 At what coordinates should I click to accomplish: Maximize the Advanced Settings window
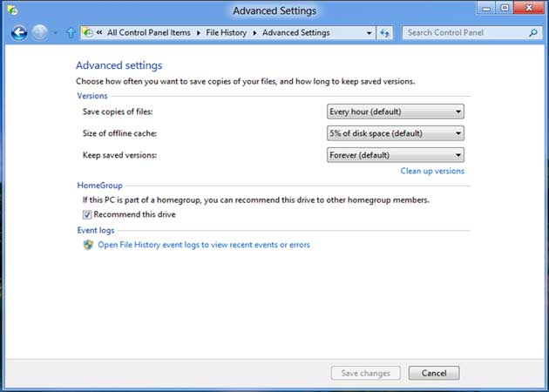pos(505,8)
